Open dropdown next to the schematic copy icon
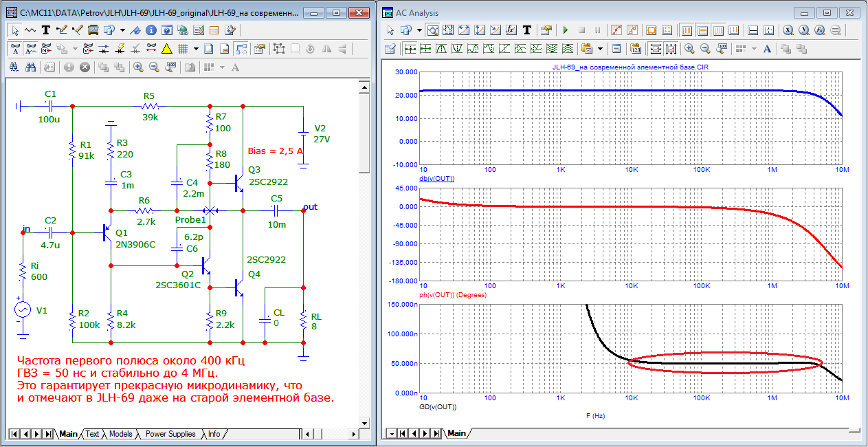 [x=122, y=30]
